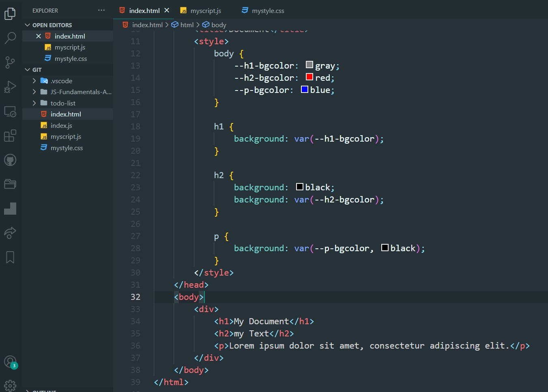Close index.html in Open Editors list
The width and height of the screenshot is (548, 392).
click(x=39, y=36)
